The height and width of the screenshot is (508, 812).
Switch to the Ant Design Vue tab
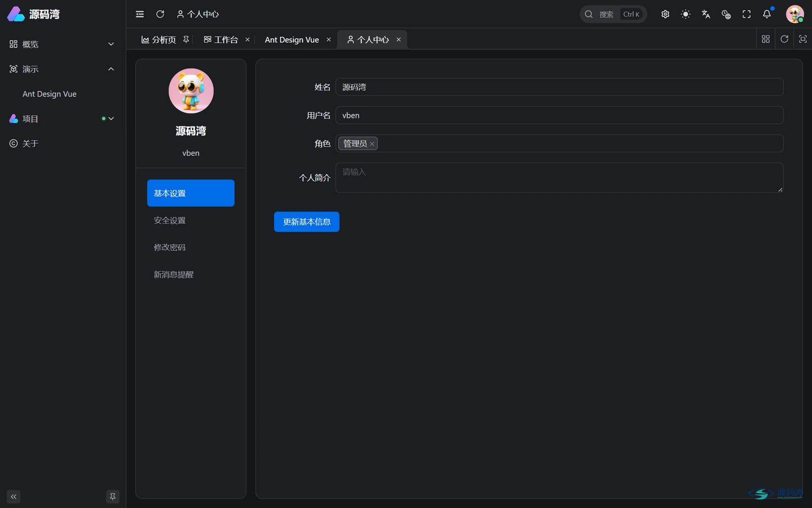[292, 40]
